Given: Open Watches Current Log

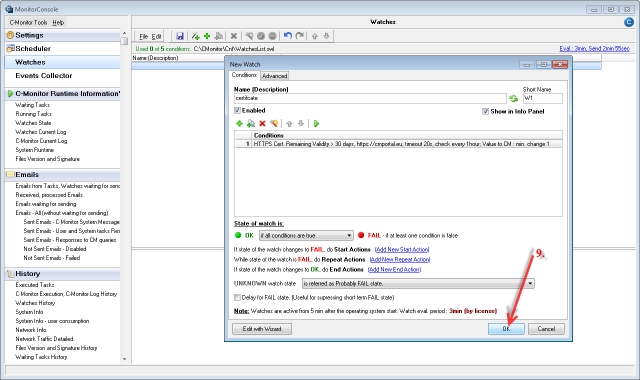Looking at the screenshot, I should [40, 132].
